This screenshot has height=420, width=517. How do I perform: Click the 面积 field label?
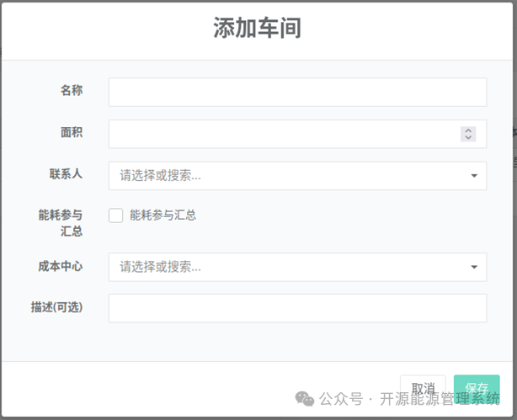pos(72,132)
